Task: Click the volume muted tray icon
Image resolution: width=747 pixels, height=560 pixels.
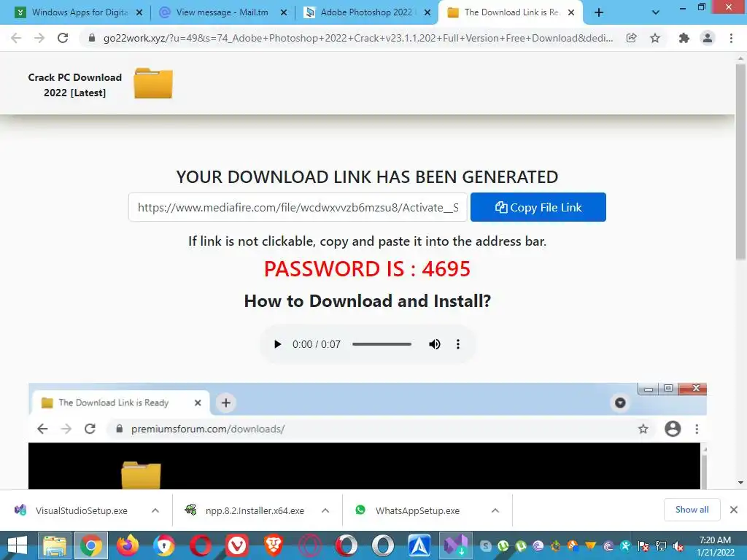Action: point(678,546)
